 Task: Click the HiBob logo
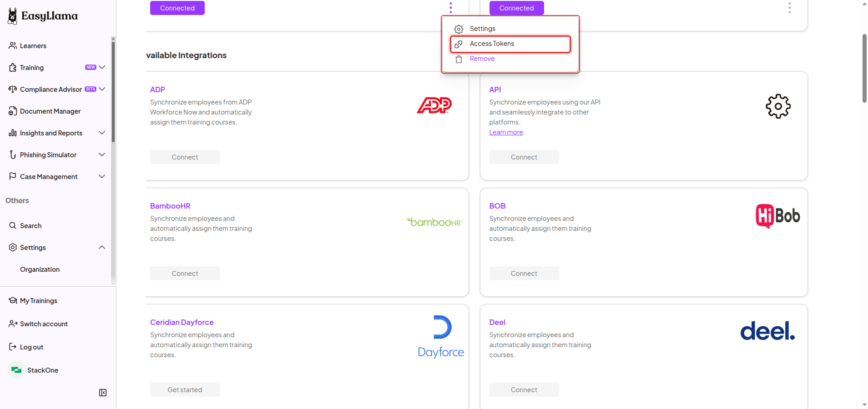[778, 216]
